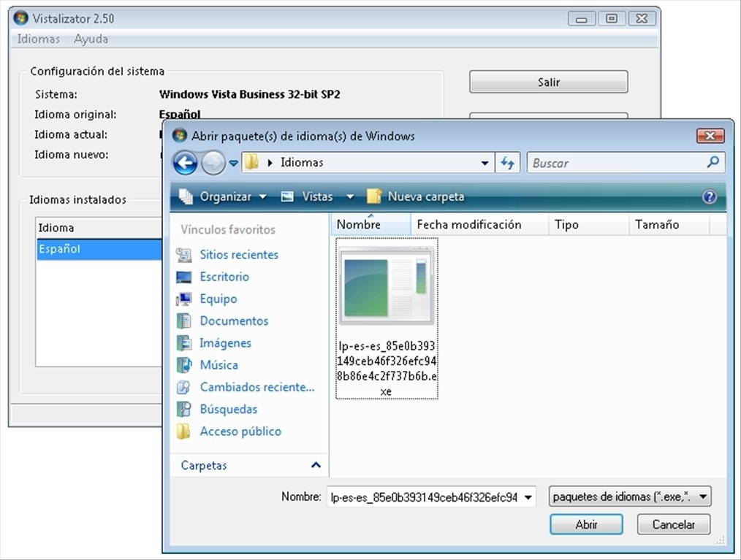Image resolution: width=741 pixels, height=560 pixels.
Task: Open Búsquedas favorite link
Action: point(229,410)
